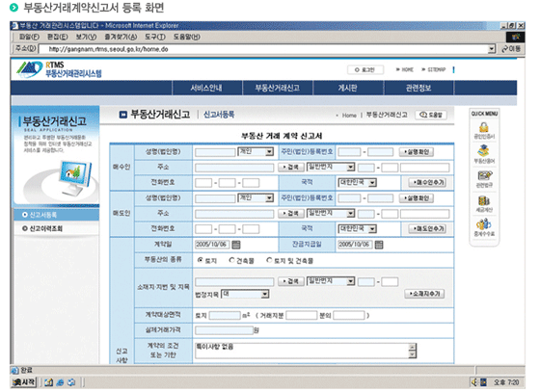This screenshot has width=540, height=392.
Task: Click the 매수인추가 button
Action: coord(427,183)
